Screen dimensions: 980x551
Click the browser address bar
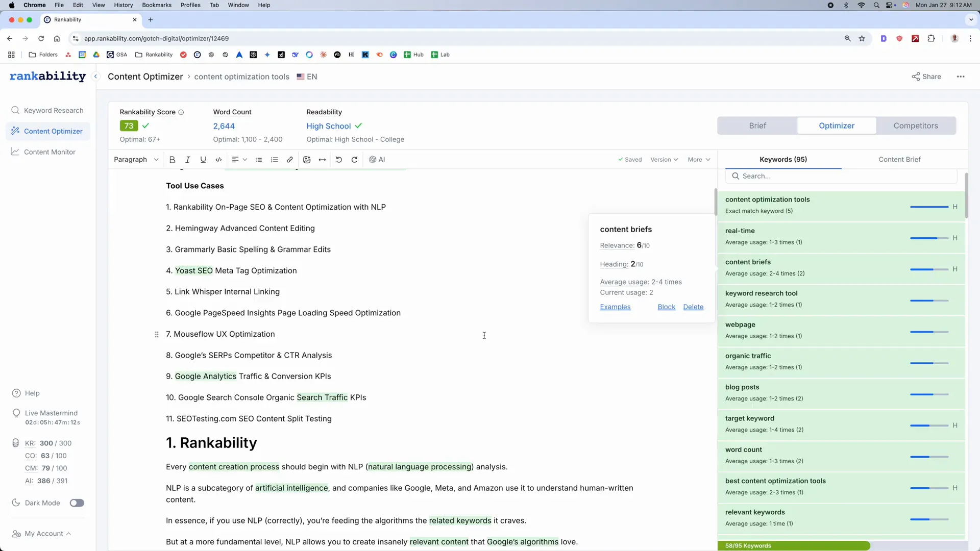(459, 38)
